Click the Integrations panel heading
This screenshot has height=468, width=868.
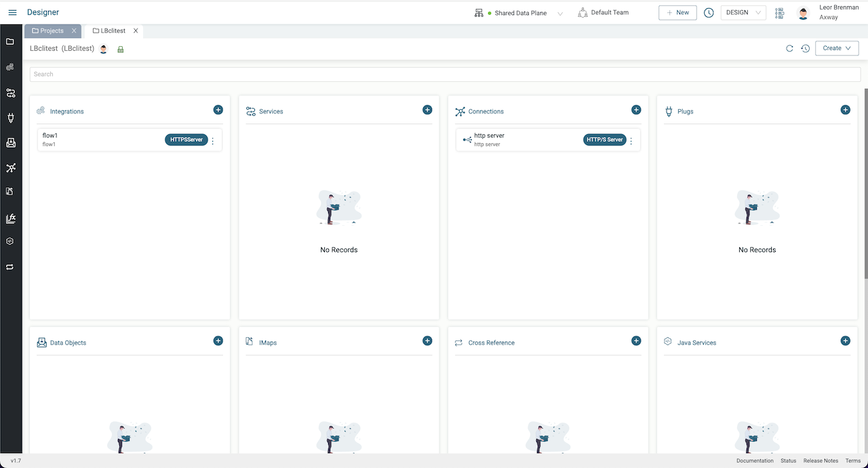point(67,111)
